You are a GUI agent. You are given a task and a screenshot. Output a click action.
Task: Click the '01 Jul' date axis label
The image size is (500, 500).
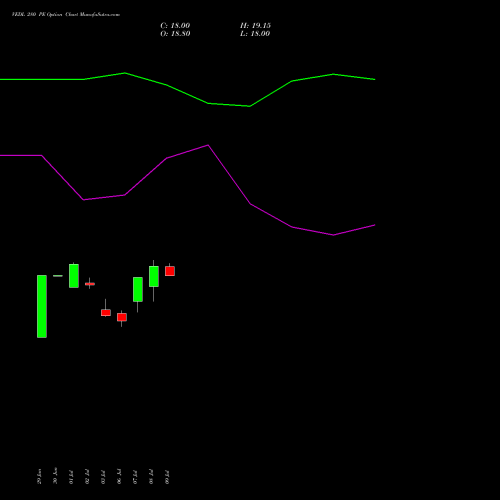(x=71, y=477)
